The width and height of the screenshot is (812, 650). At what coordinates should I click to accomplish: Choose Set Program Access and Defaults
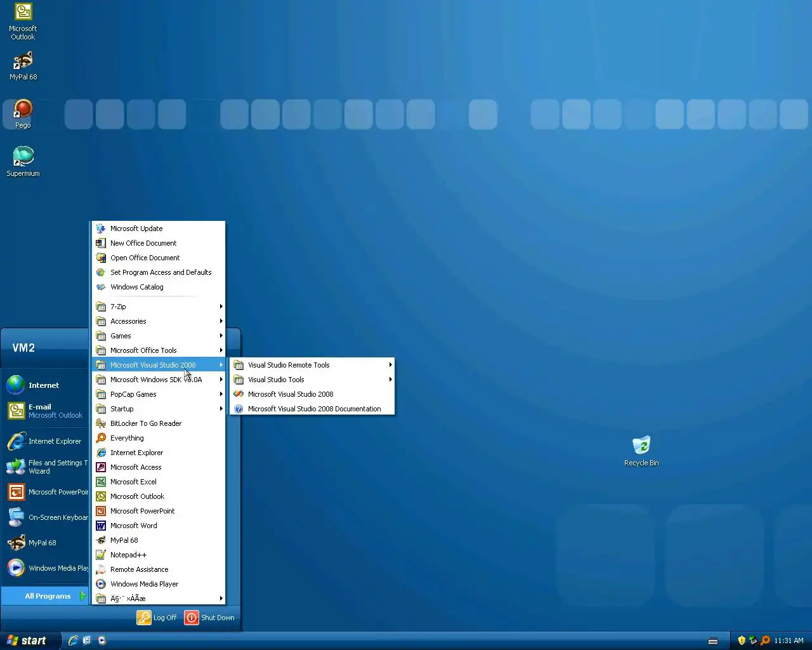(159, 272)
